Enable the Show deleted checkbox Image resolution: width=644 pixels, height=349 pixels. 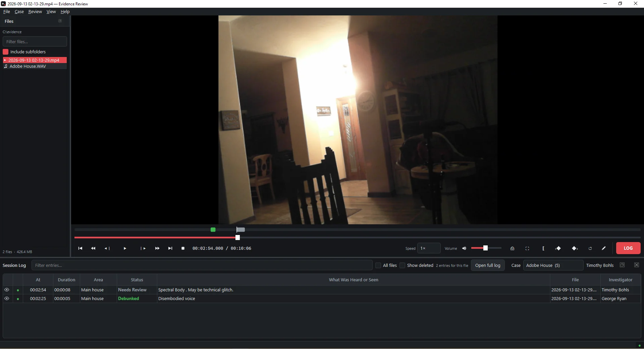[402, 265]
